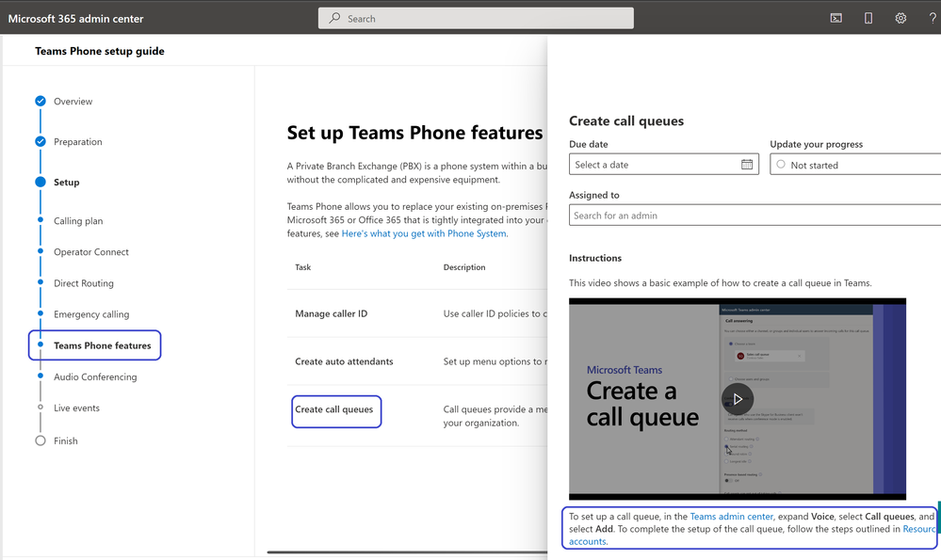Play the Create a call queue video

738,399
